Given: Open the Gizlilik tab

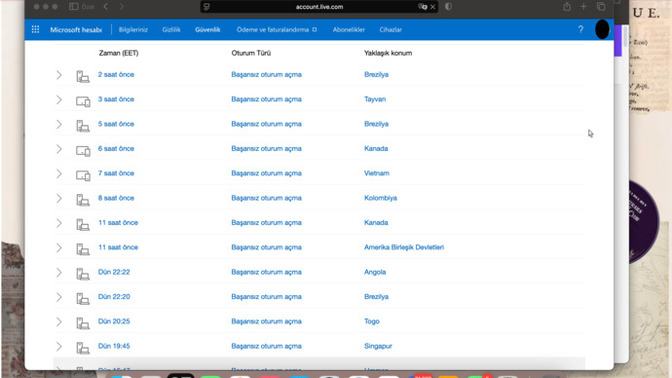Looking at the screenshot, I should [171, 30].
